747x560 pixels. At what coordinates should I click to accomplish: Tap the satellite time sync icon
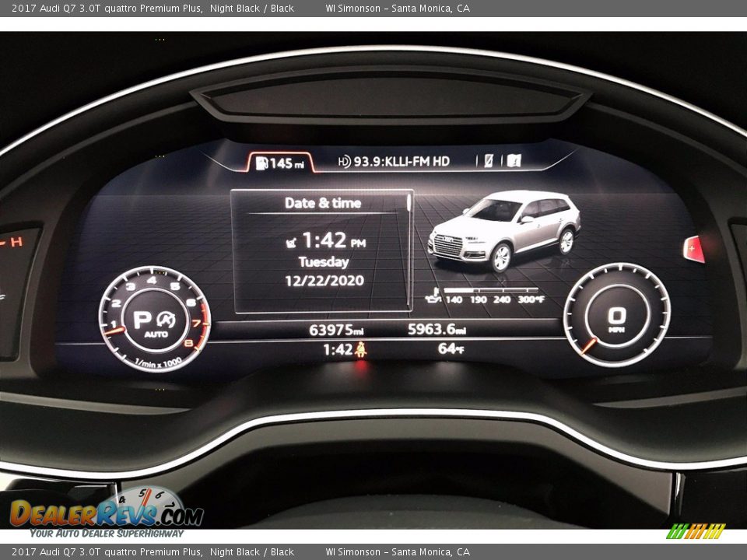click(x=290, y=243)
